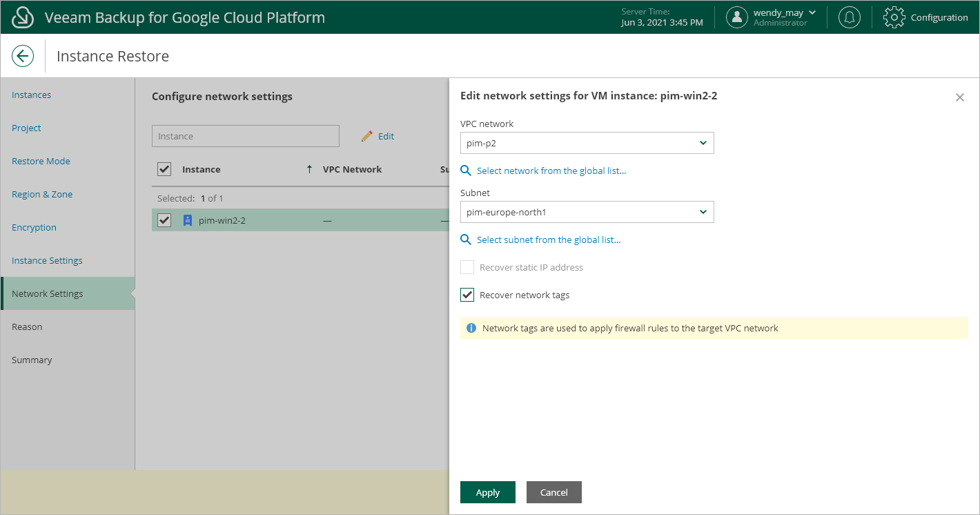Click the Configuration label
The height and width of the screenshot is (515, 980).
click(939, 17)
